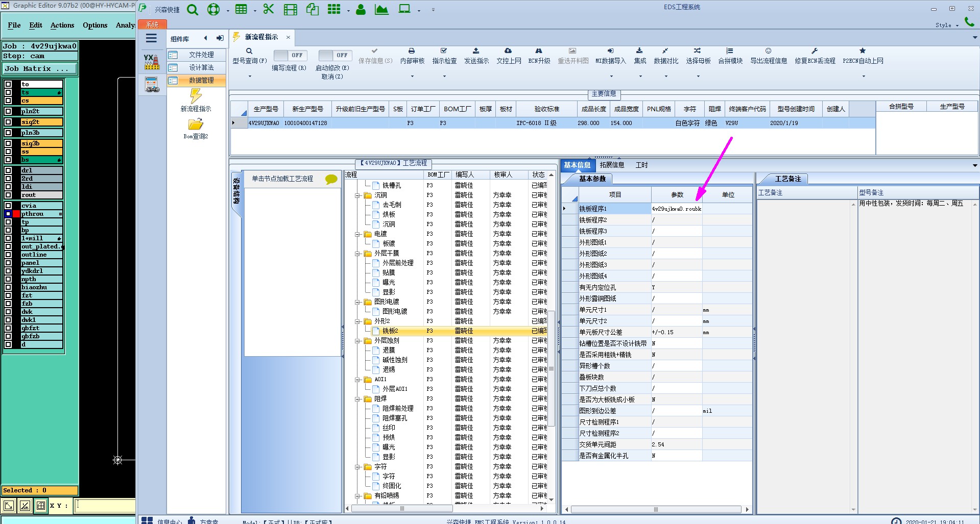Toggle checkbox for layer biaozhu
The height and width of the screenshot is (524, 980).
8,287
